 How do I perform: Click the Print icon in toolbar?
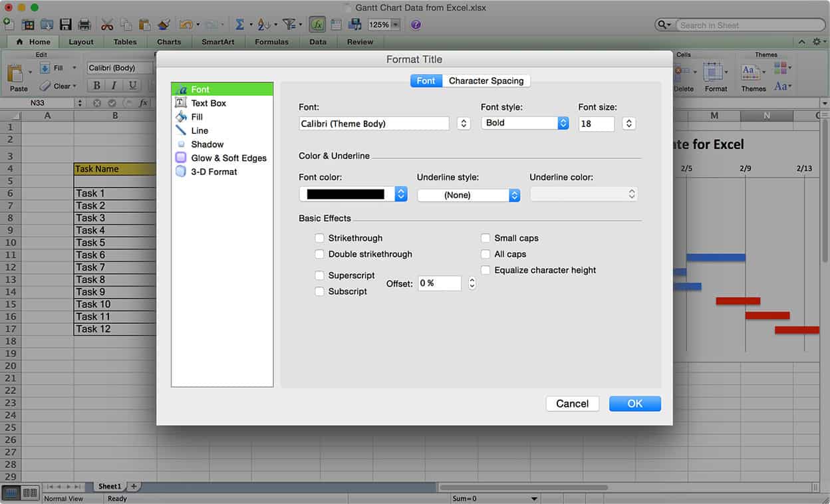(84, 25)
